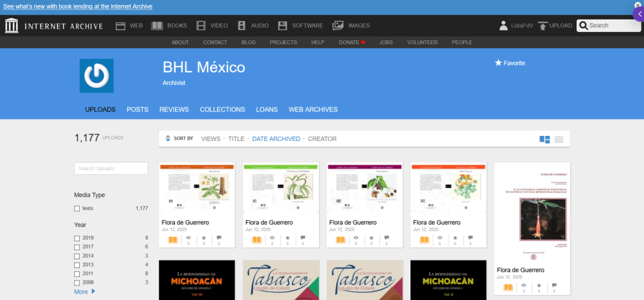Dismiss the book lending announcement banner
This screenshot has height=300, width=644.
(638, 5)
